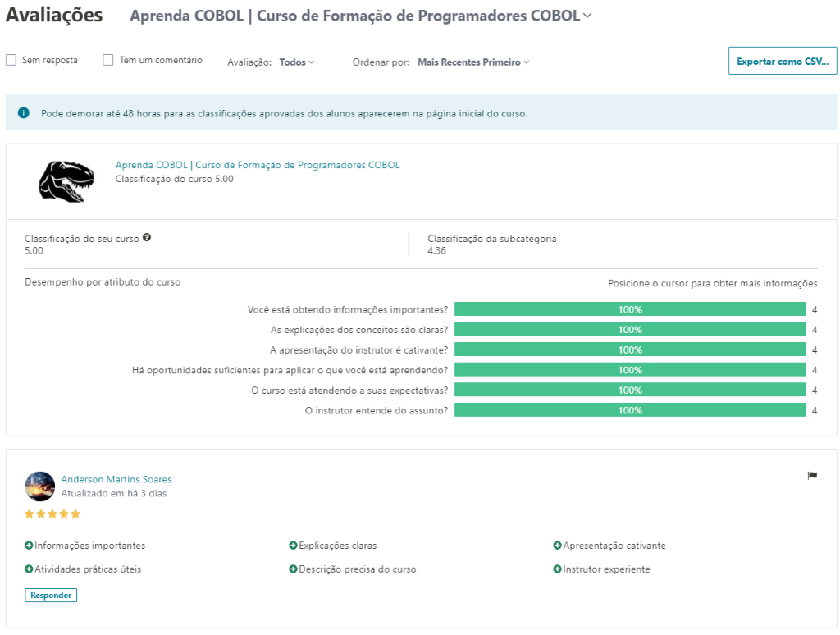Check the Sem resposta checkbox
Viewport: 840px width, 635px height.
[x=11, y=60]
